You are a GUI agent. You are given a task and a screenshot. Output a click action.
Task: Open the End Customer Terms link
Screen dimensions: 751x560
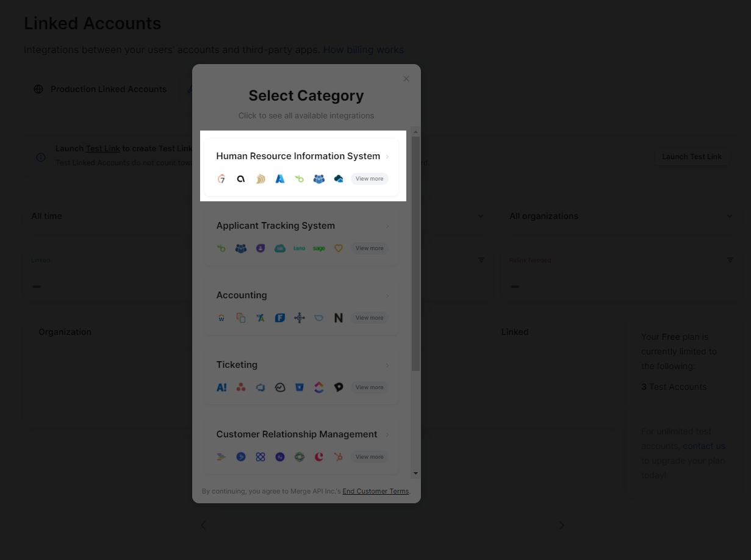click(x=376, y=491)
